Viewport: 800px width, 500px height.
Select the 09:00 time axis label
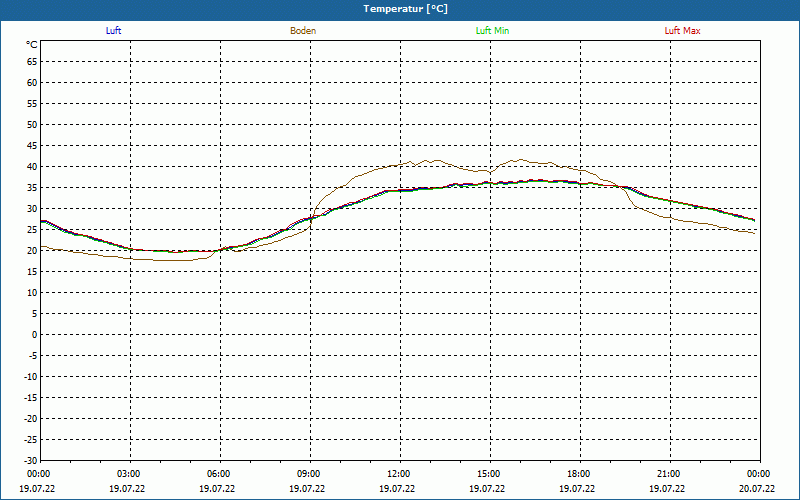click(x=309, y=474)
